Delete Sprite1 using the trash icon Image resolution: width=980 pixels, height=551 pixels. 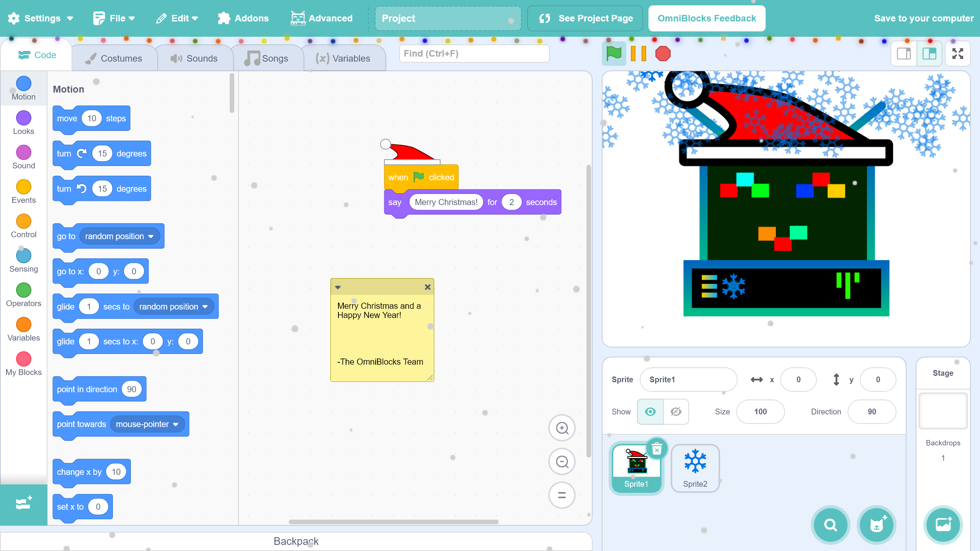pyautogui.click(x=657, y=449)
